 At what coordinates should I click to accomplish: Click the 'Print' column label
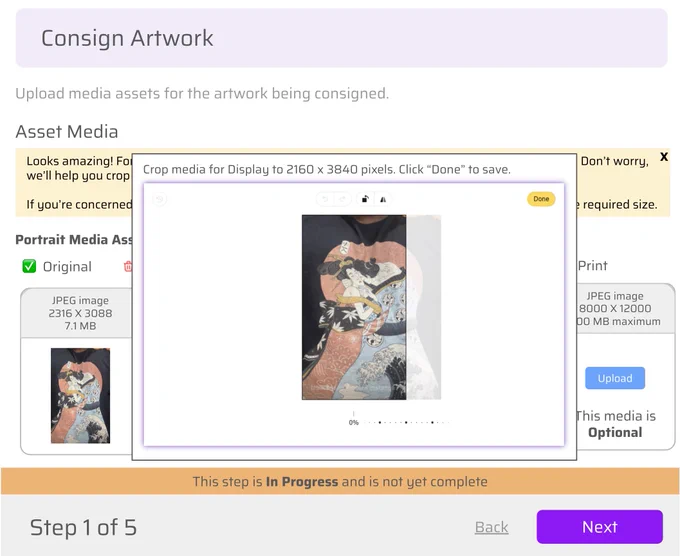(592, 265)
